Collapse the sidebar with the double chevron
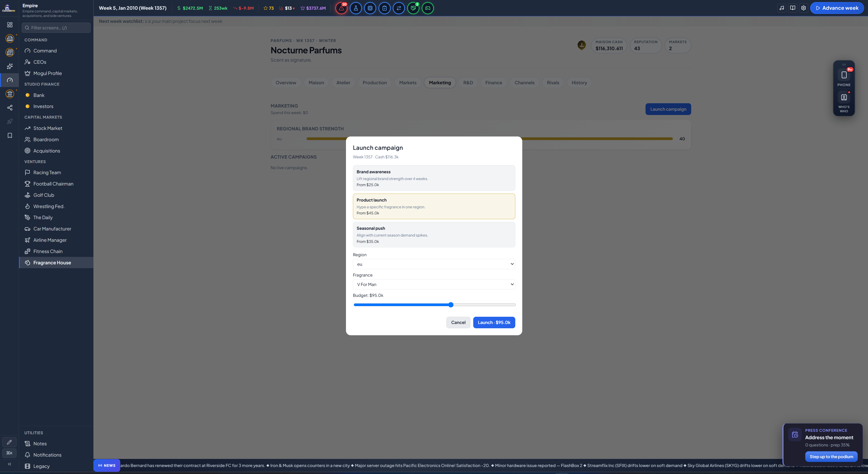The width and height of the screenshot is (868, 474). click(x=9, y=464)
